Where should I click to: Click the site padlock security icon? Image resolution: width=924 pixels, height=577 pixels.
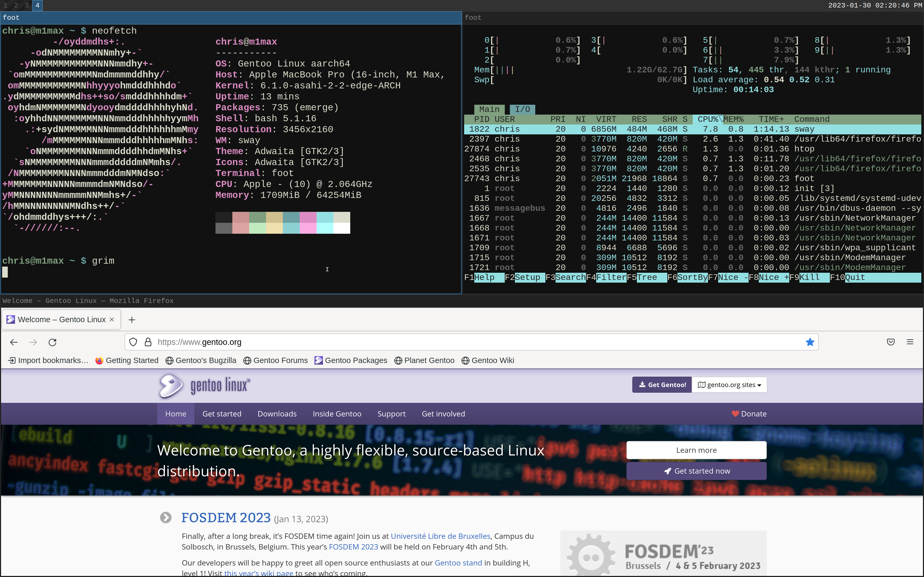point(148,342)
